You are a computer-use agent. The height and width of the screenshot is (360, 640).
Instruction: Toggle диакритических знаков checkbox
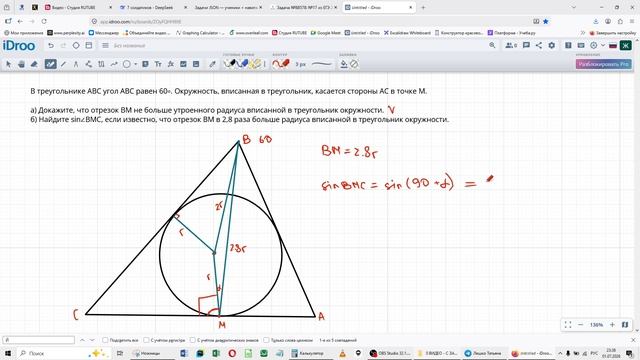pos(193,340)
